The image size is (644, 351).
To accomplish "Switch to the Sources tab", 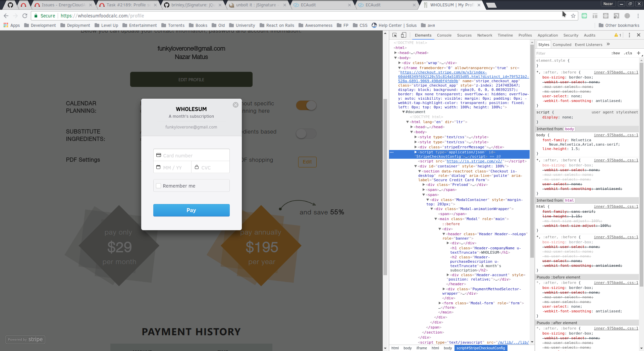I will point(464,35).
